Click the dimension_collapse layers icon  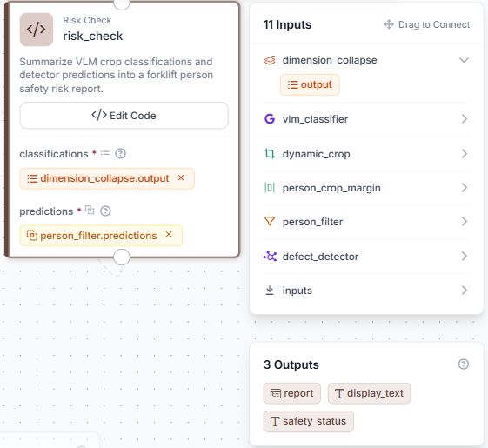(x=270, y=60)
